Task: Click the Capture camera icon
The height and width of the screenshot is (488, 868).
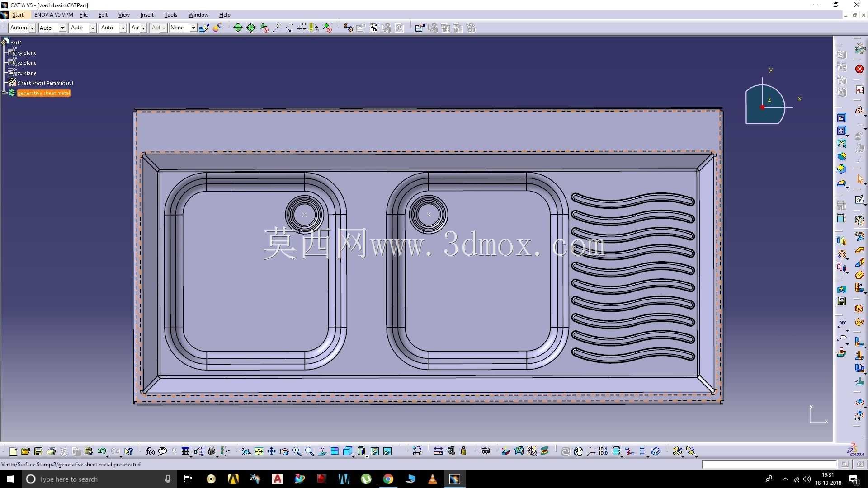Action: 485,451
